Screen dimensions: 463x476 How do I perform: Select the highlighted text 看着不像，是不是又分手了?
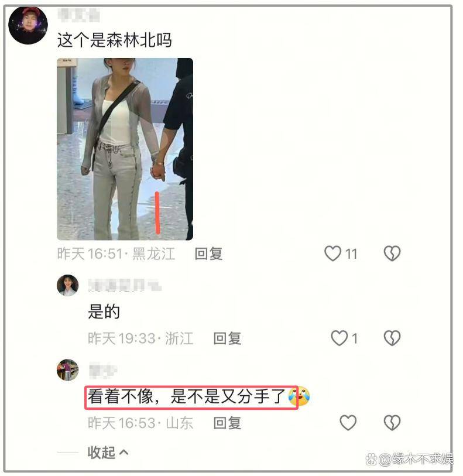click(x=186, y=397)
